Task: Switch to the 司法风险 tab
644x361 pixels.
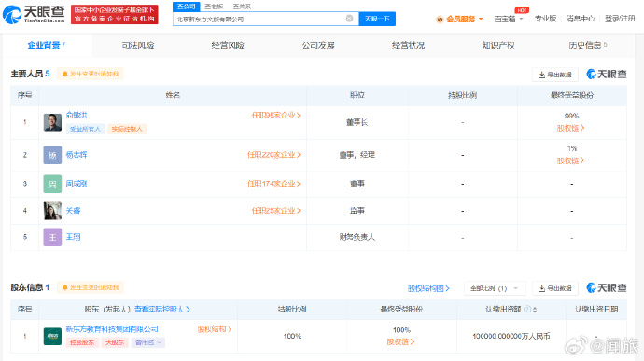Action: [138, 45]
